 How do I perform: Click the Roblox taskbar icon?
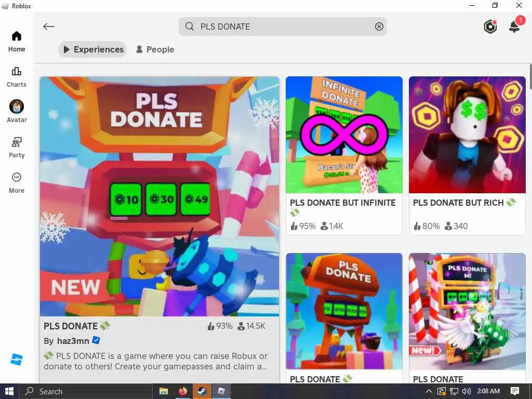(x=221, y=391)
